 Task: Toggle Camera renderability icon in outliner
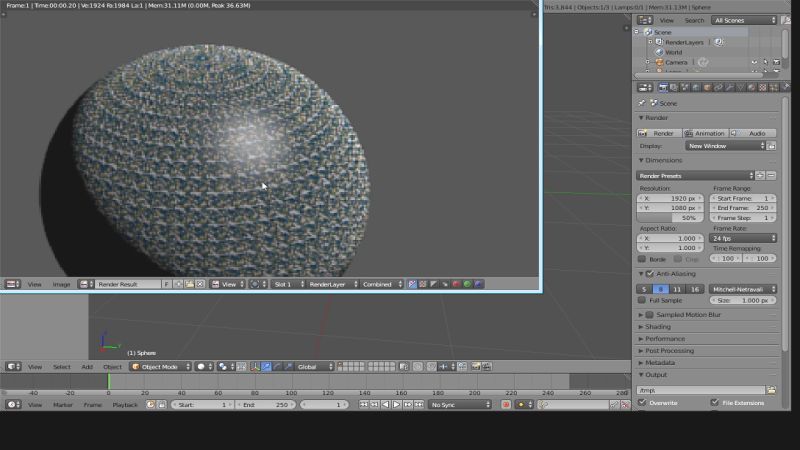pyautogui.click(x=776, y=62)
